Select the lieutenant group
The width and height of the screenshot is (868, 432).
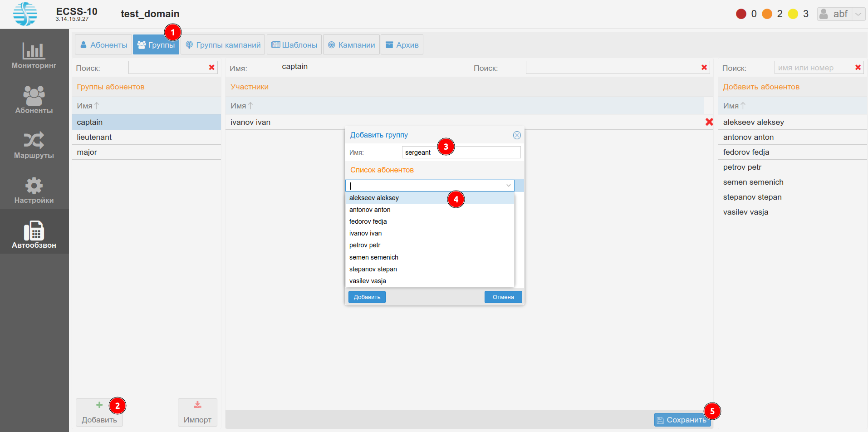[x=147, y=137]
